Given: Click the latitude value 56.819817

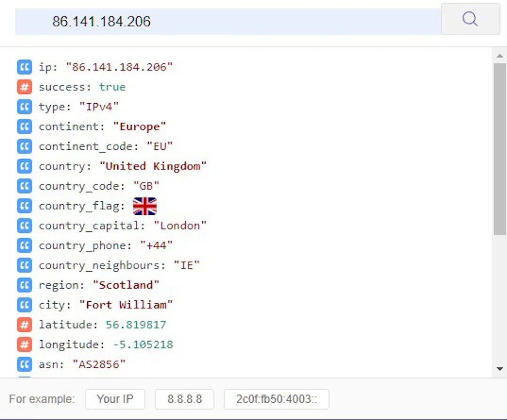Looking at the screenshot, I should (x=136, y=325).
